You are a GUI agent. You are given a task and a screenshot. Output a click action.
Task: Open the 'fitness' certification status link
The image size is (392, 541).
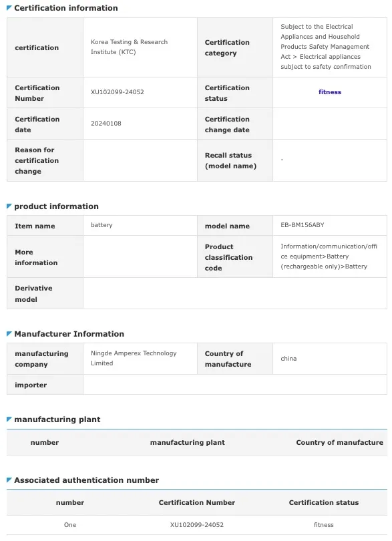coord(329,92)
